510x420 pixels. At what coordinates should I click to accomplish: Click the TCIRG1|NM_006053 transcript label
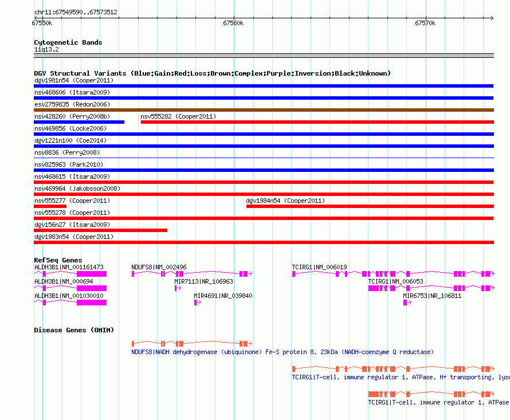pos(395,281)
